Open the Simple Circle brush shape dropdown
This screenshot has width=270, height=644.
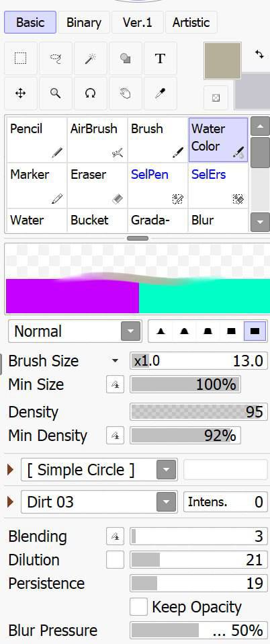(99, 469)
